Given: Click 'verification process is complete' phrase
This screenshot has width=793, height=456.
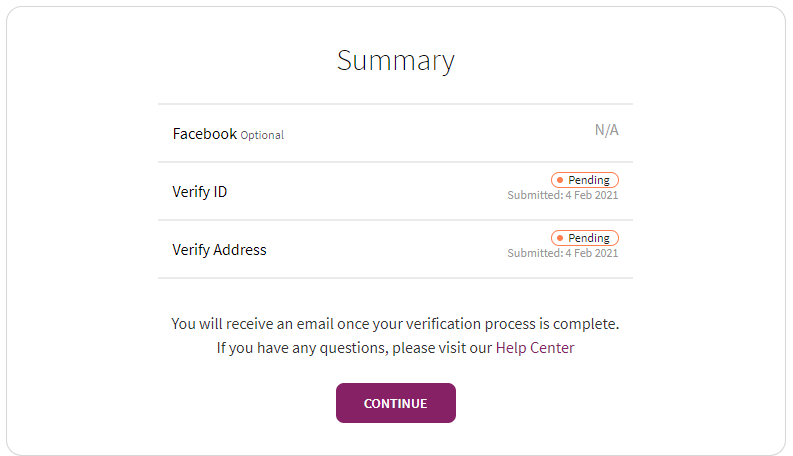Looking at the screenshot, I should (x=510, y=324).
